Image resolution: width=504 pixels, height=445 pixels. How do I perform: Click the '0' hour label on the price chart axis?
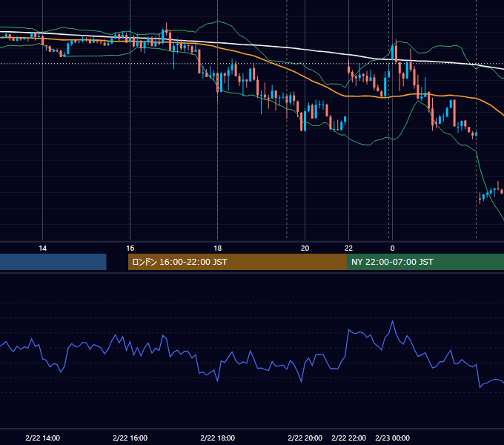coord(392,248)
